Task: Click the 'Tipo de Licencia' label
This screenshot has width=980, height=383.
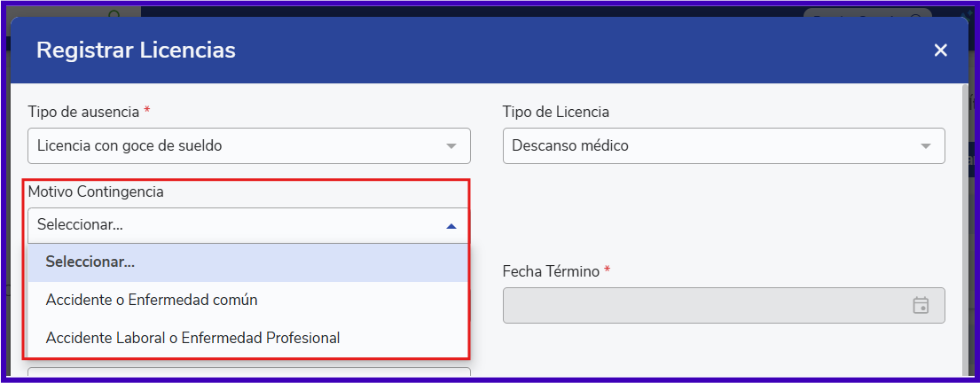Action: tap(555, 112)
